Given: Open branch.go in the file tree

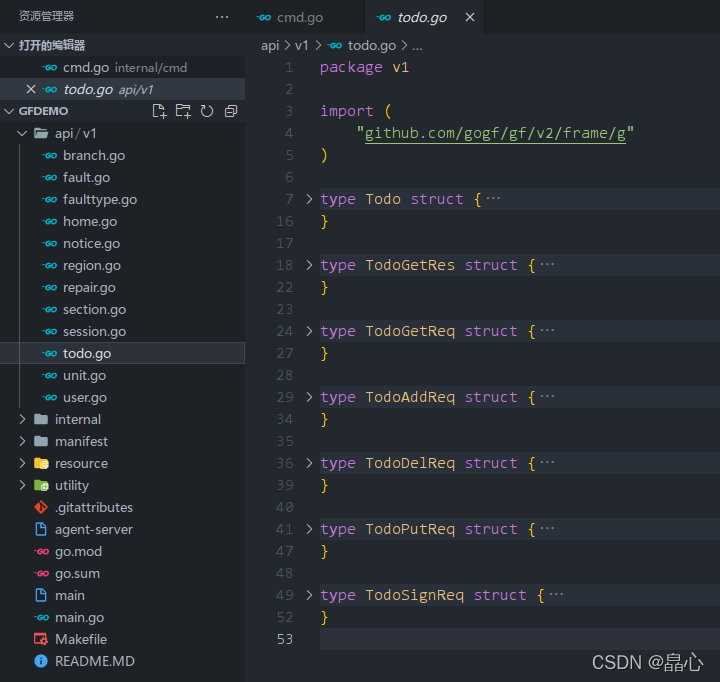Looking at the screenshot, I should pos(122,156).
